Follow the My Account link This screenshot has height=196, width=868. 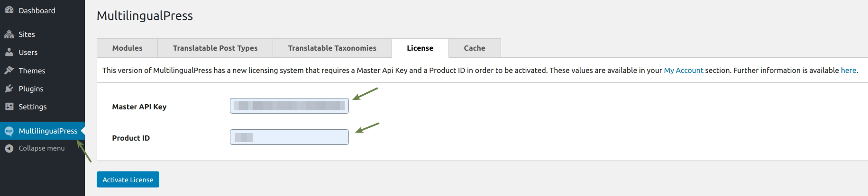(684, 70)
